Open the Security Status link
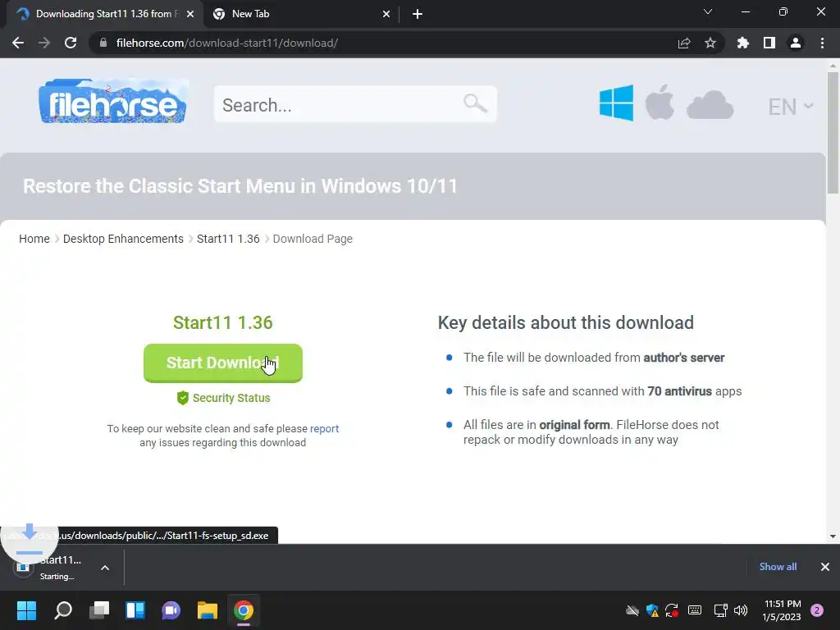Viewport: 840px width, 630px height. [x=223, y=398]
